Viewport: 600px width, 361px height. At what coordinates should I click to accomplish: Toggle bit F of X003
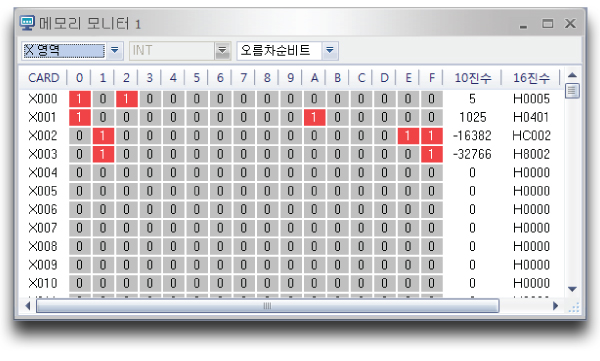pyautogui.click(x=432, y=154)
